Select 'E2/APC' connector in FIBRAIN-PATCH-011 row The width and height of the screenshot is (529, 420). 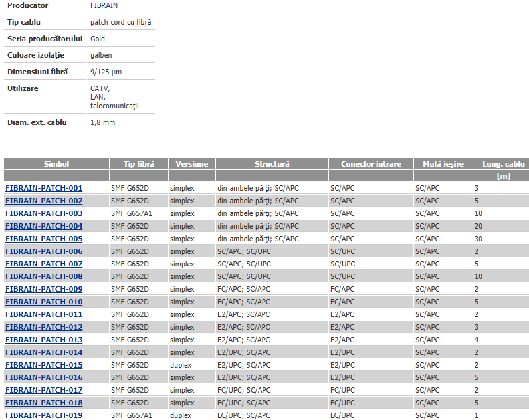point(342,314)
